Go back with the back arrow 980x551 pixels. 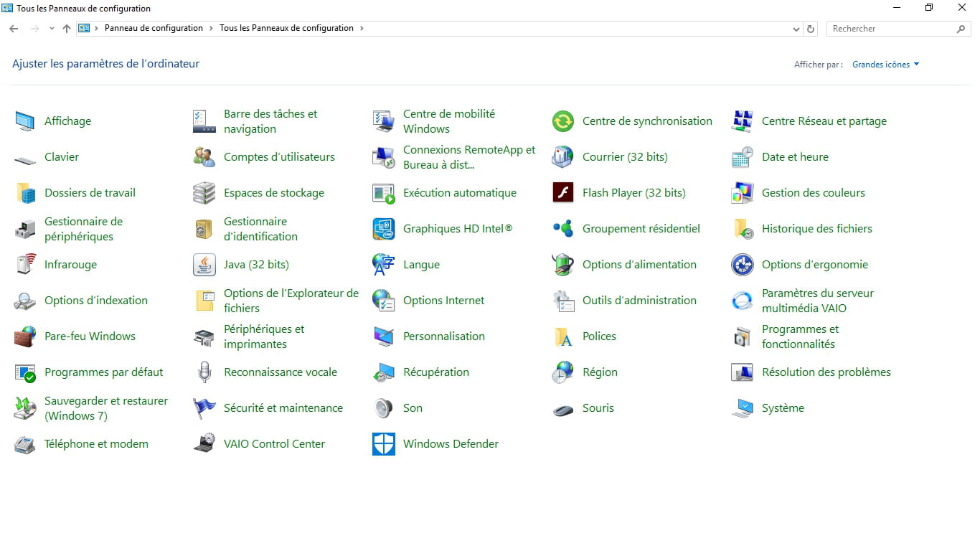[x=14, y=29]
